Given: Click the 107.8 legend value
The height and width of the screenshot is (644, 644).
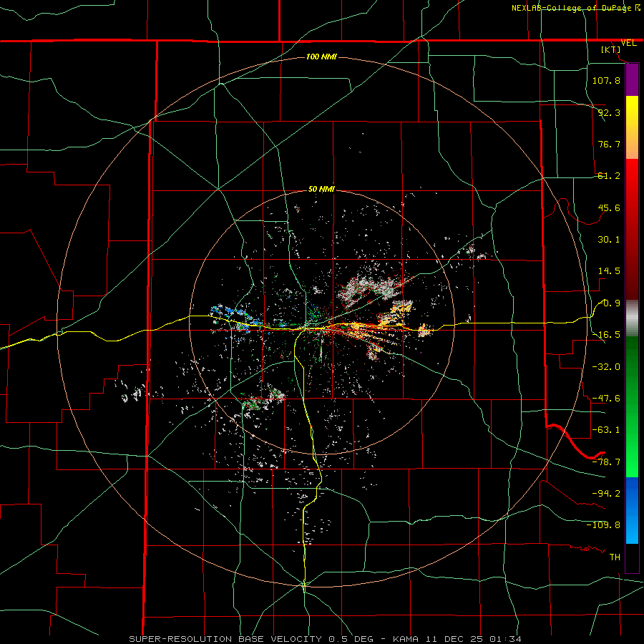Looking at the screenshot, I should click(606, 80).
